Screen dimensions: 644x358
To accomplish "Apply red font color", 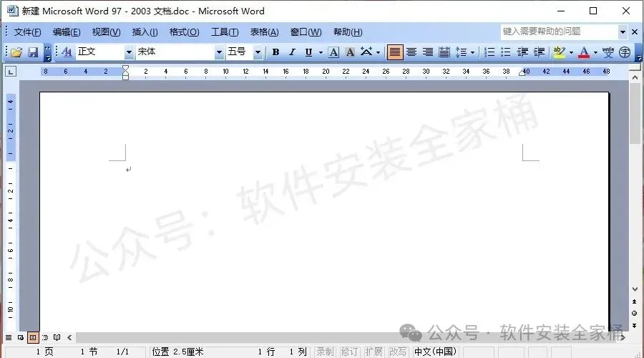I will (x=584, y=52).
